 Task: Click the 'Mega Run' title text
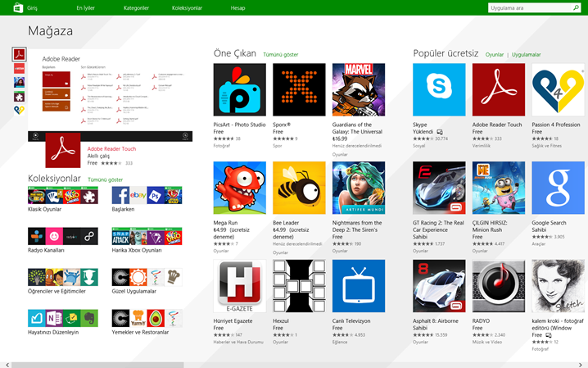[225, 223]
